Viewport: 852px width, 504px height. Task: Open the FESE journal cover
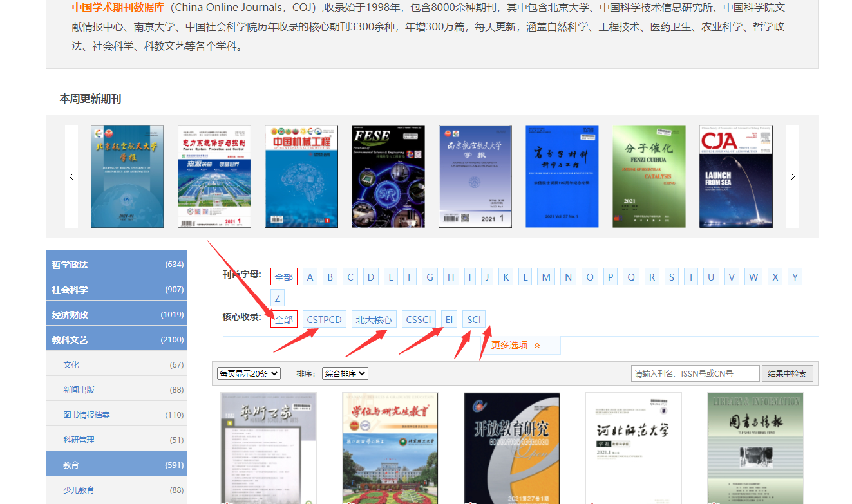tap(388, 176)
